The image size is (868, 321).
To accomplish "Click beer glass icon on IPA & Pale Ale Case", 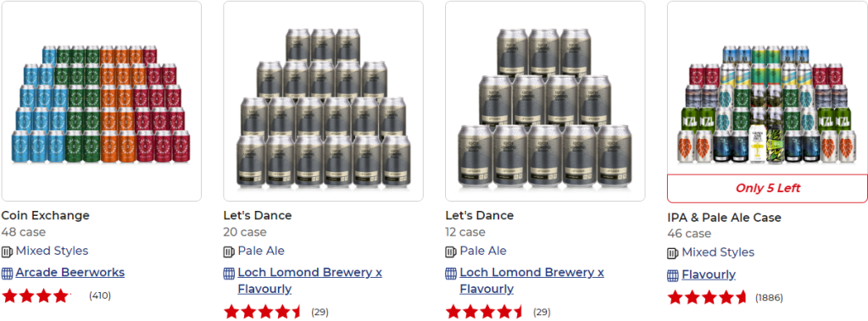I will click(673, 253).
